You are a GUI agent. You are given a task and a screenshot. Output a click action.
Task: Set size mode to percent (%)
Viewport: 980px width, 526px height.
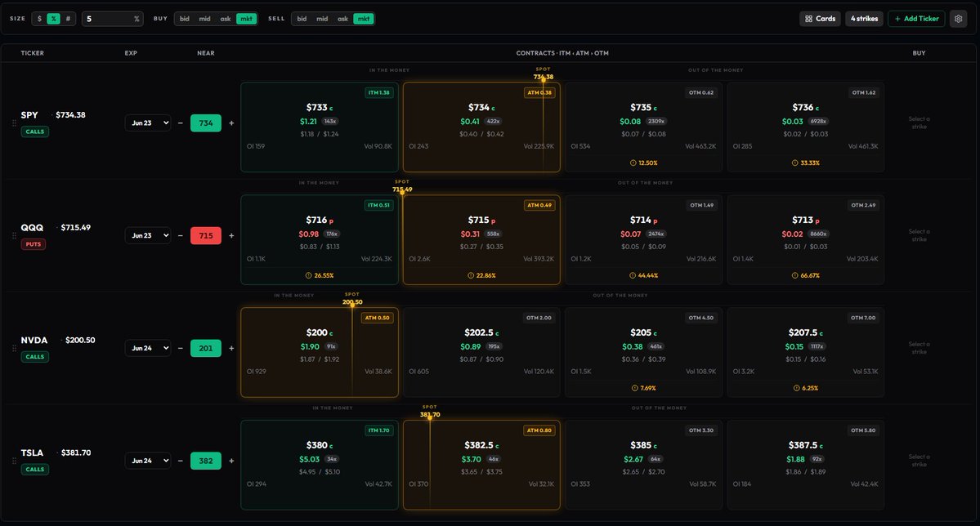54,19
